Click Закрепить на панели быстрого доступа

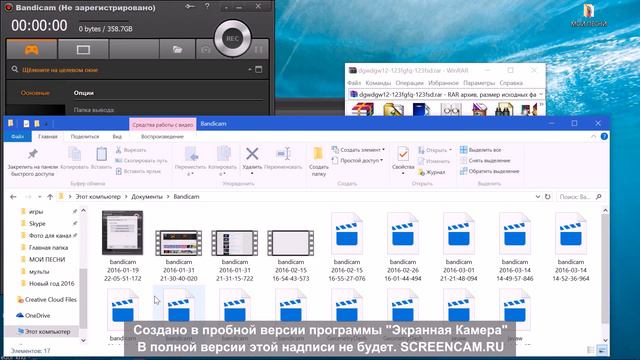[33, 161]
